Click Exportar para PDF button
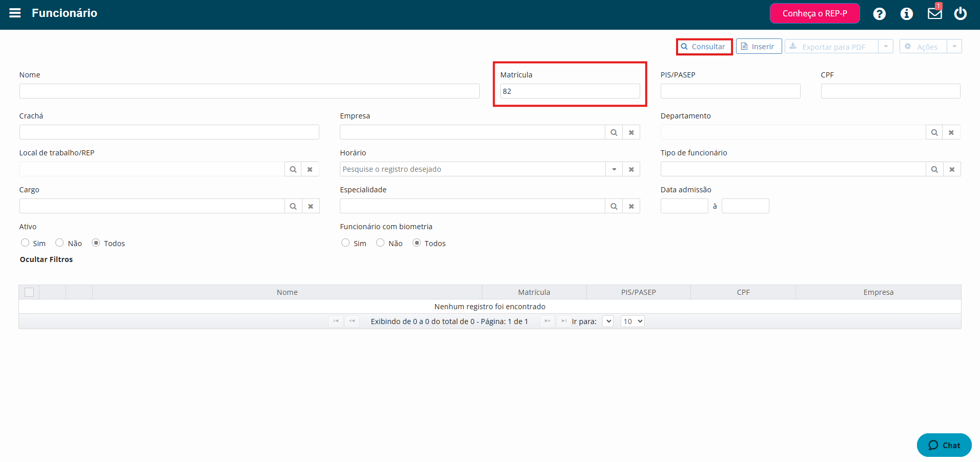The width and height of the screenshot is (980, 462). (x=831, y=47)
